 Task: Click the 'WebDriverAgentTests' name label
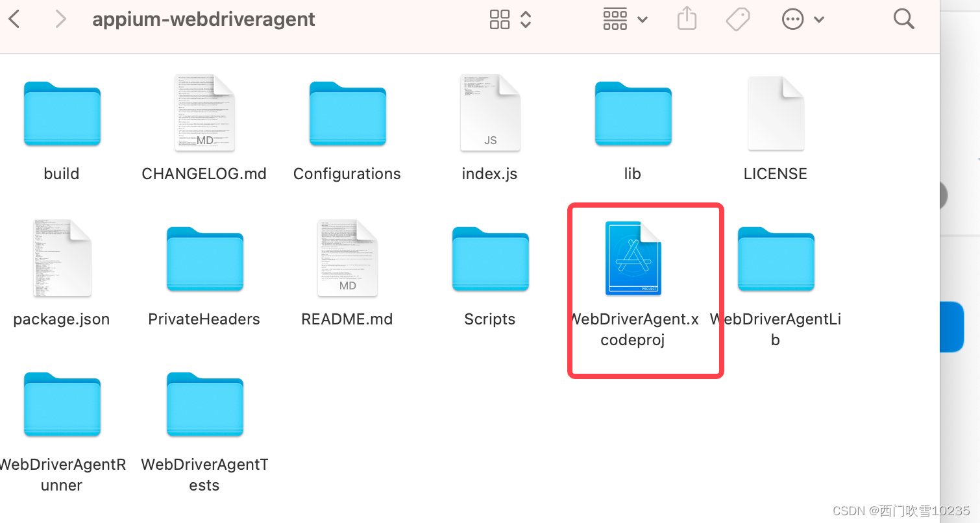tap(204, 475)
